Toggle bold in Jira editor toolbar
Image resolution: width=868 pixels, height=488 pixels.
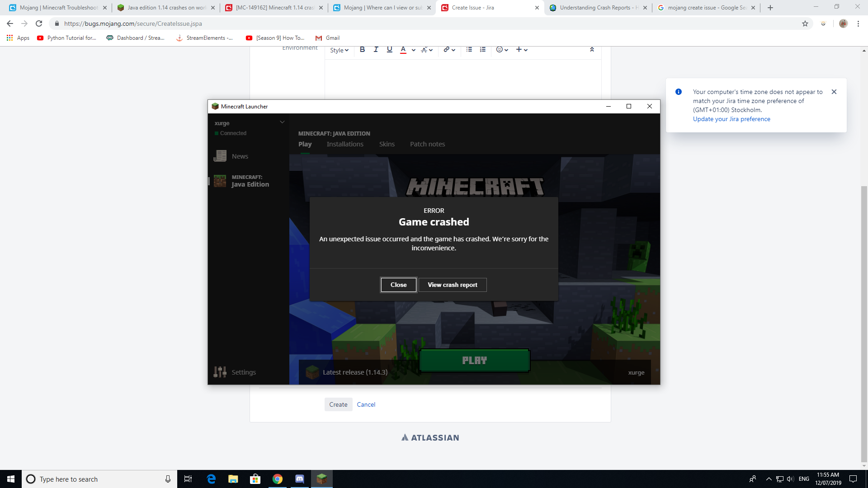coord(362,50)
